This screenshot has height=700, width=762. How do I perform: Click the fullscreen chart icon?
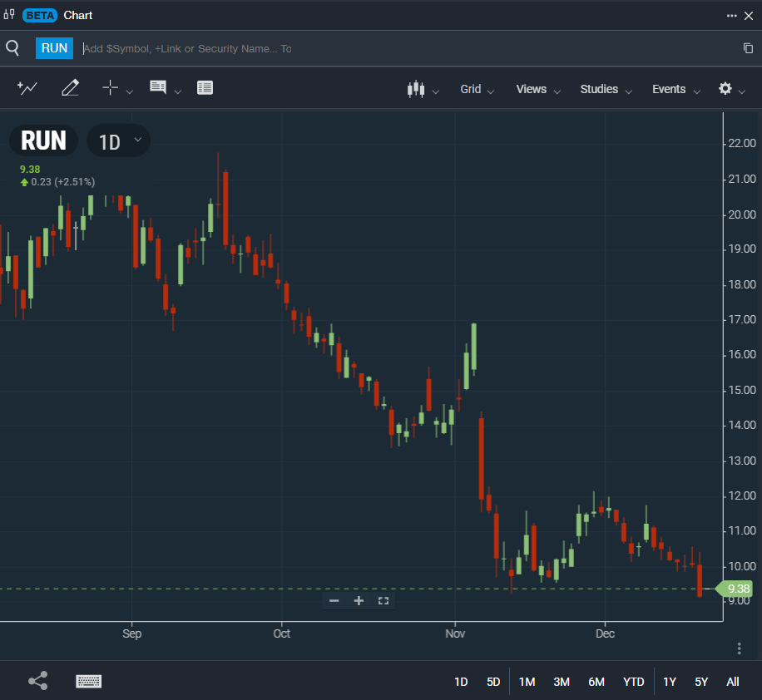tap(383, 601)
